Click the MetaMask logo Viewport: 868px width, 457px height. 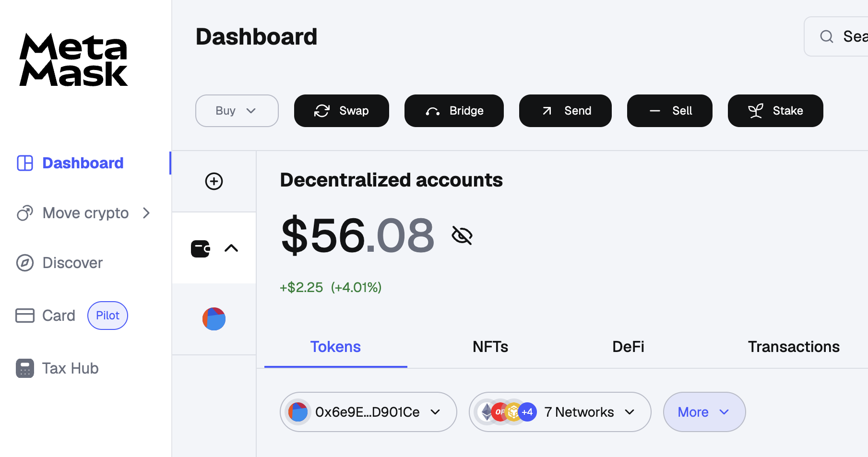(x=73, y=60)
